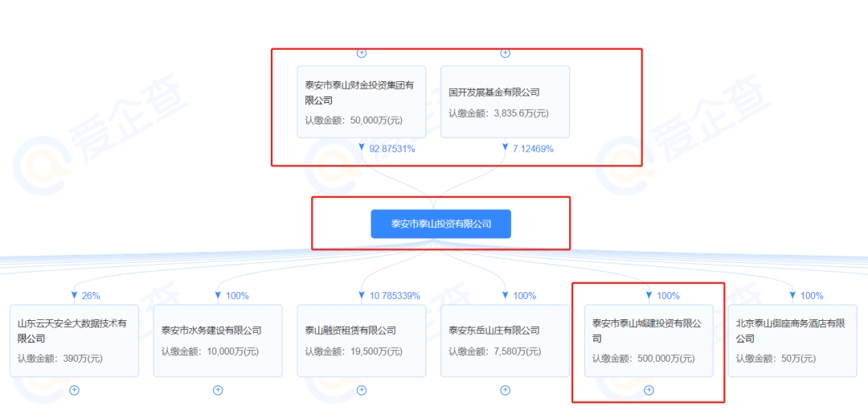
Task: Open 泰山融资租赁有限公司 company card
Action: tap(362, 341)
